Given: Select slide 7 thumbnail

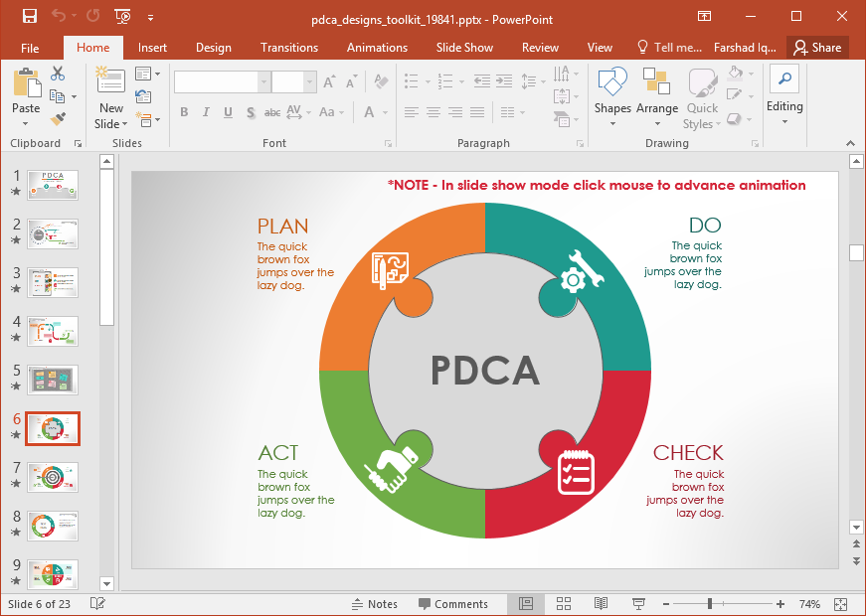Looking at the screenshot, I should click(x=53, y=477).
